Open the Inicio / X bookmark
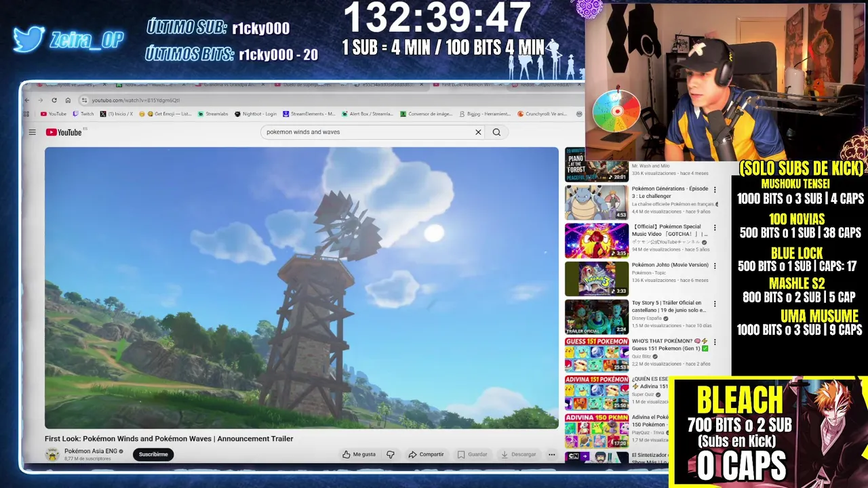The width and height of the screenshot is (868, 488). (117, 114)
